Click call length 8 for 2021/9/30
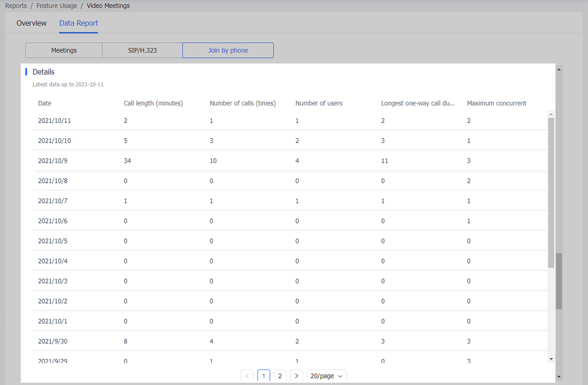Image resolution: width=588 pixels, height=385 pixels. 125,341
